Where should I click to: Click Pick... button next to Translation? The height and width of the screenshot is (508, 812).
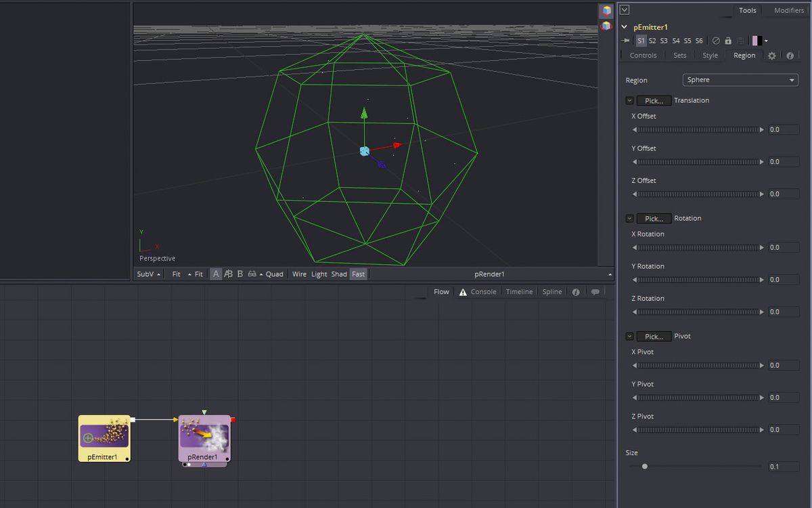tap(654, 100)
